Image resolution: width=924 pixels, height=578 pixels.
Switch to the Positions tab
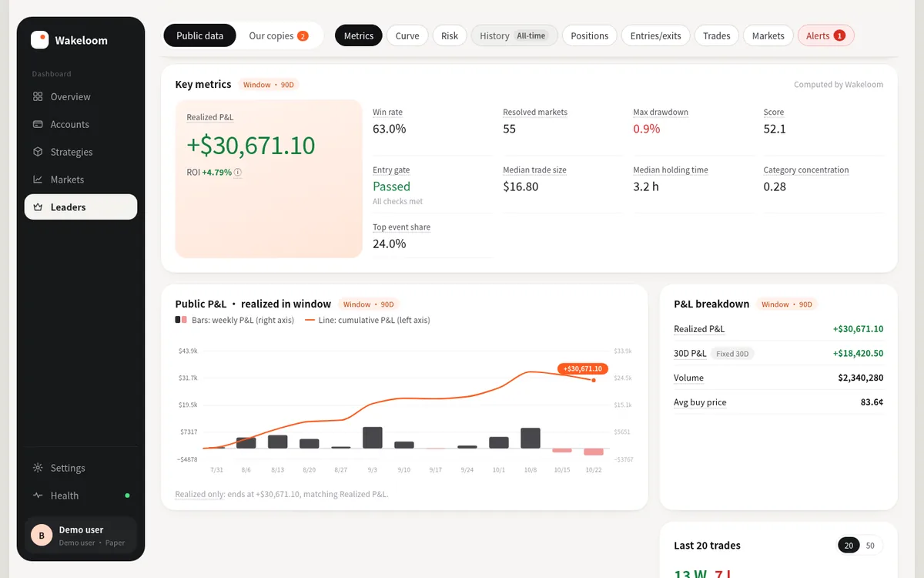[590, 36]
